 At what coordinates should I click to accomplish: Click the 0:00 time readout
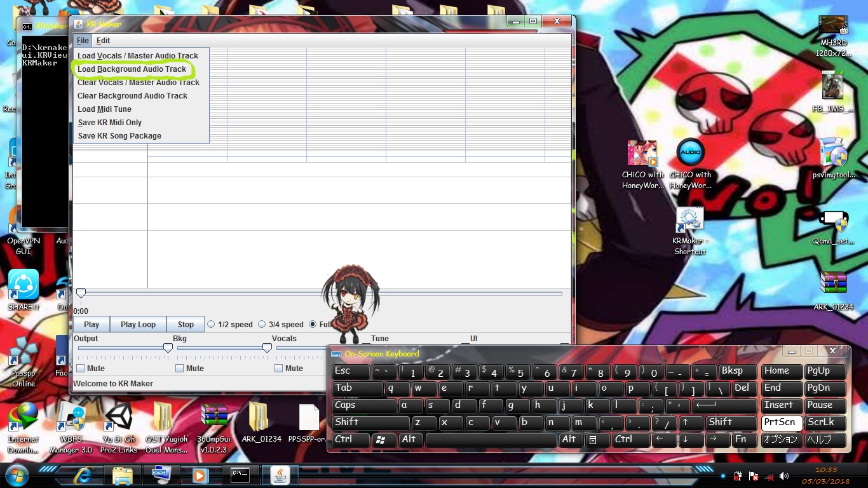pyautogui.click(x=81, y=311)
